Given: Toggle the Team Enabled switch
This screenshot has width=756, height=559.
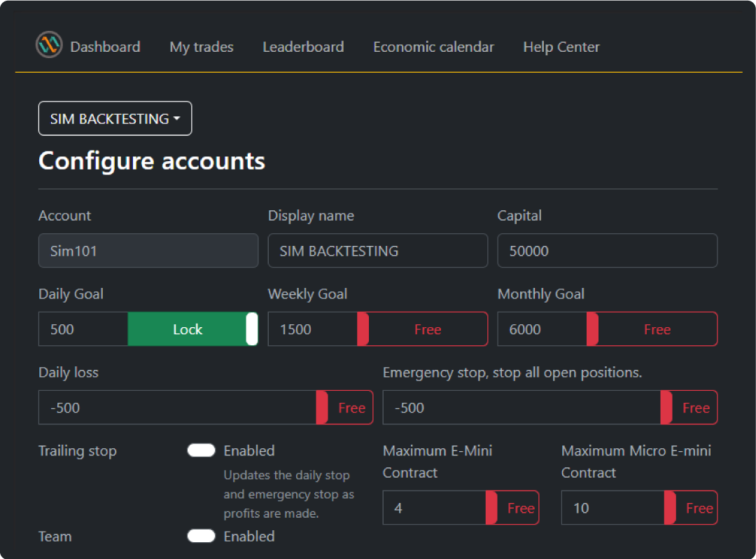Looking at the screenshot, I should click(201, 536).
